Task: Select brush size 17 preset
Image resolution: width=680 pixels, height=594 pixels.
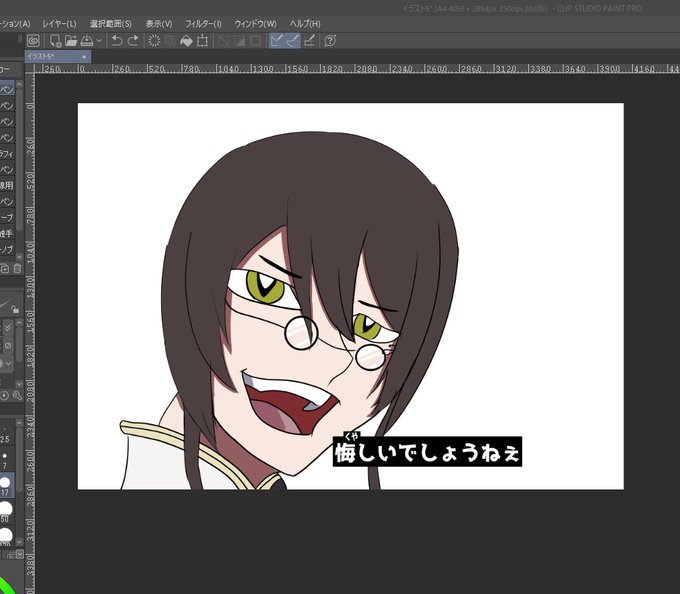Action: 5,485
